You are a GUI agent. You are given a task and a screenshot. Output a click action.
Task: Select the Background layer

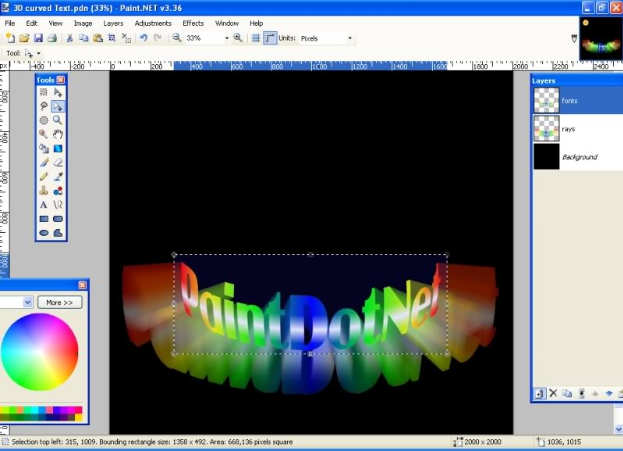tap(578, 157)
